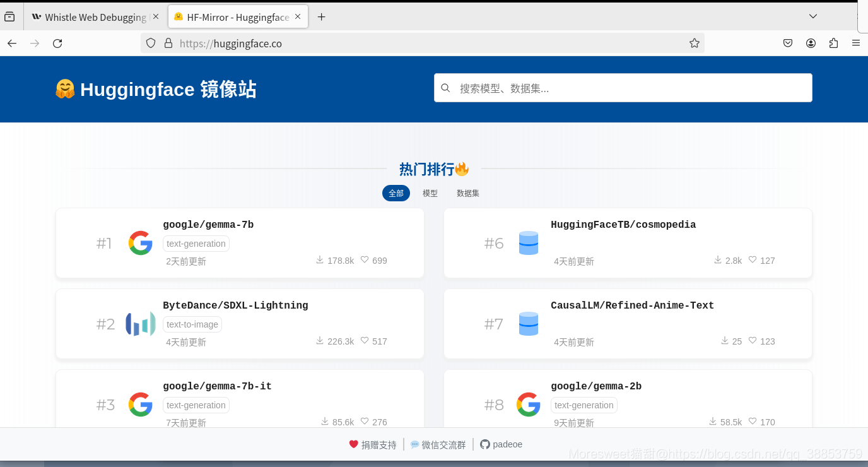Click the #1 rank number
The image size is (868, 467).
[x=104, y=244]
